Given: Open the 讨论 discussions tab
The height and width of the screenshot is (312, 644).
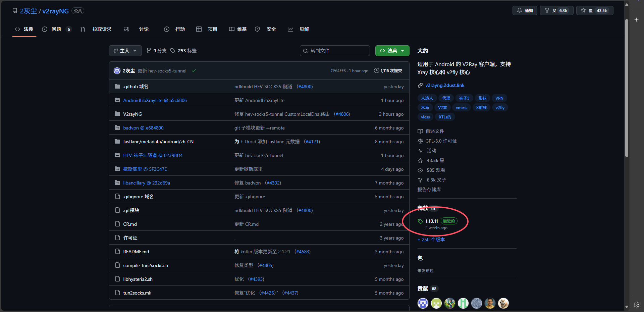Looking at the screenshot, I should pyautogui.click(x=137, y=29).
